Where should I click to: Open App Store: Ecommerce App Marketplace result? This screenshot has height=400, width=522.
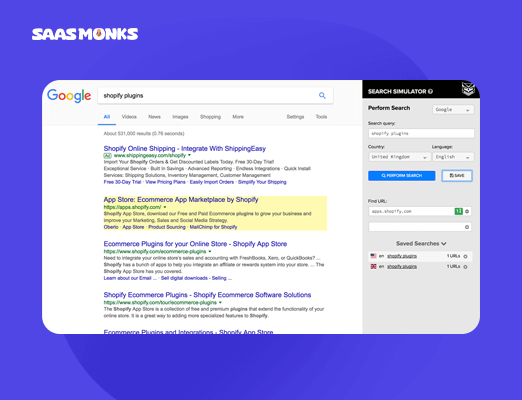(181, 200)
